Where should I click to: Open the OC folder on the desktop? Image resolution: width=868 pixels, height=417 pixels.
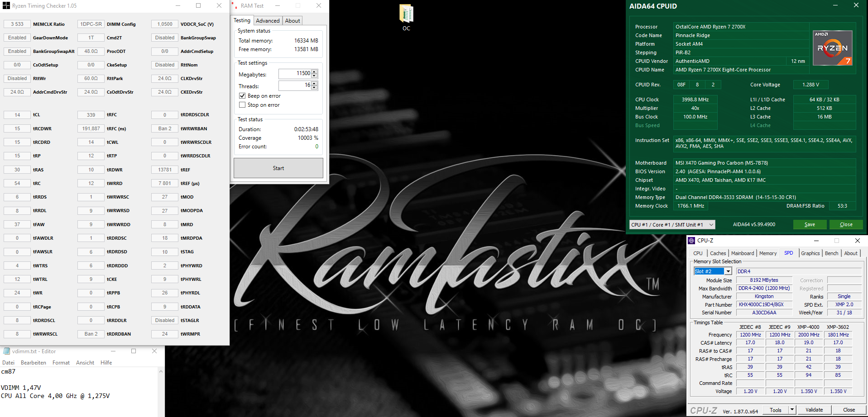click(406, 17)
